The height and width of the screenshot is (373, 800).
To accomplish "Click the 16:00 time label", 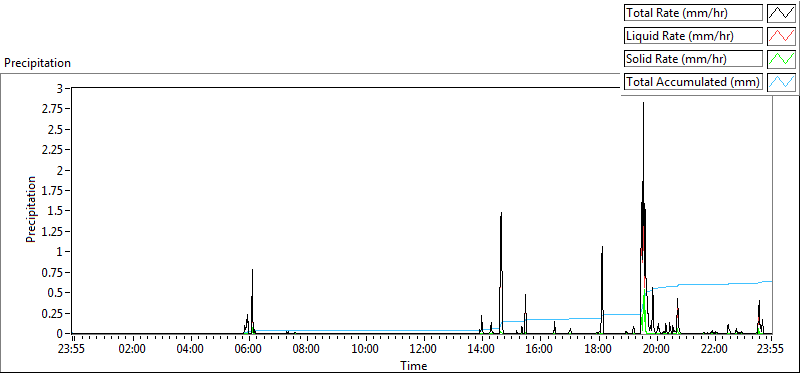I will [x=540, y=350].
